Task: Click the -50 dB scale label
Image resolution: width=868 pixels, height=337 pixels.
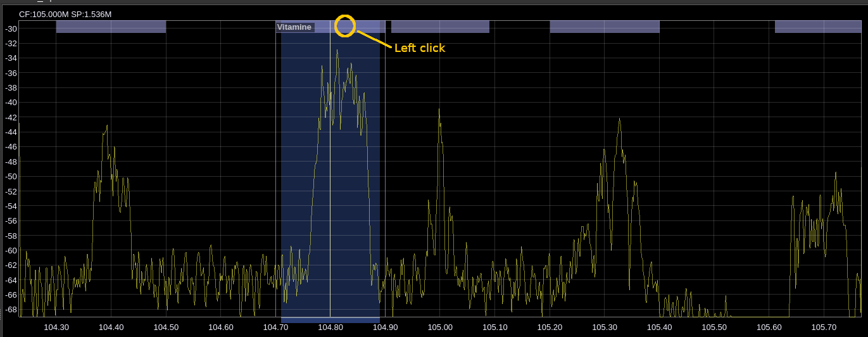Action: click(x=11, y=176)
